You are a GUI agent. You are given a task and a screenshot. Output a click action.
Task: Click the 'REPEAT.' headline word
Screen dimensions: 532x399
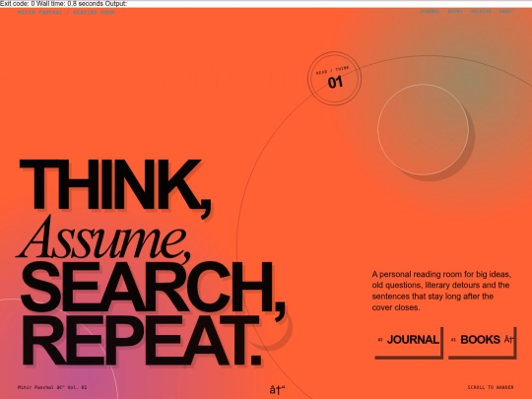(142, 340)
